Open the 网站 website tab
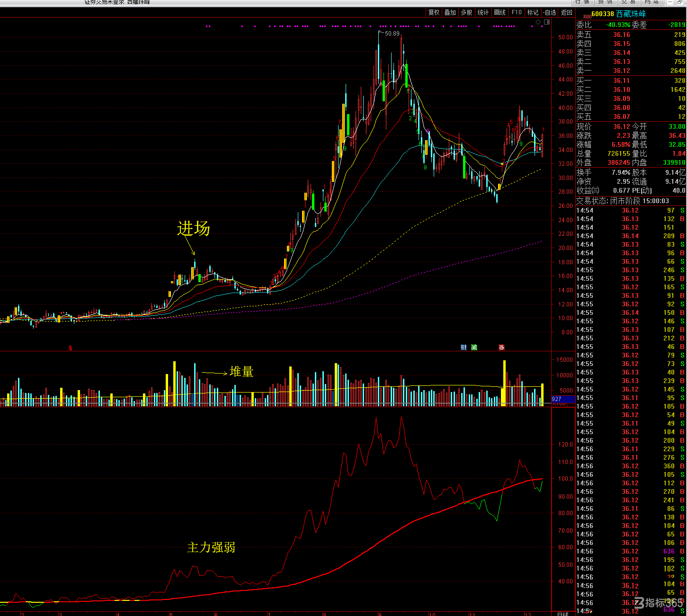Screen dimensions: 687x616 click(x=652, y=2)
